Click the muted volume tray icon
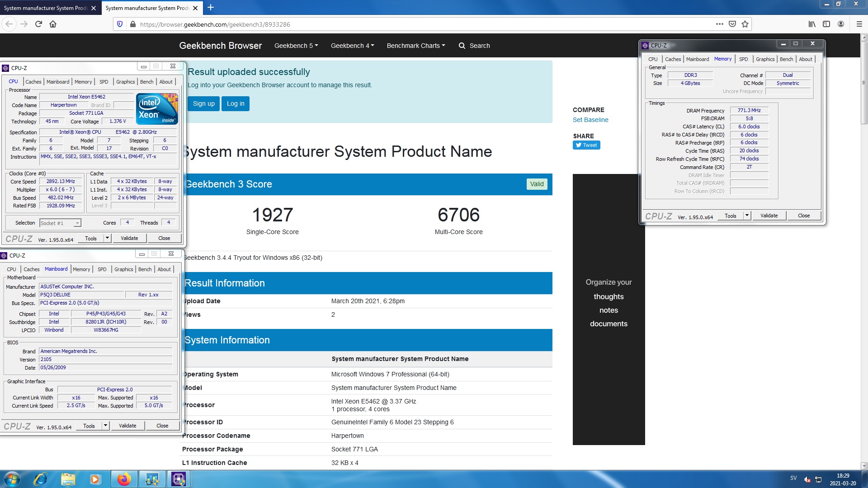The width and height of the screenshot is (868, 488). coord(807,479)
